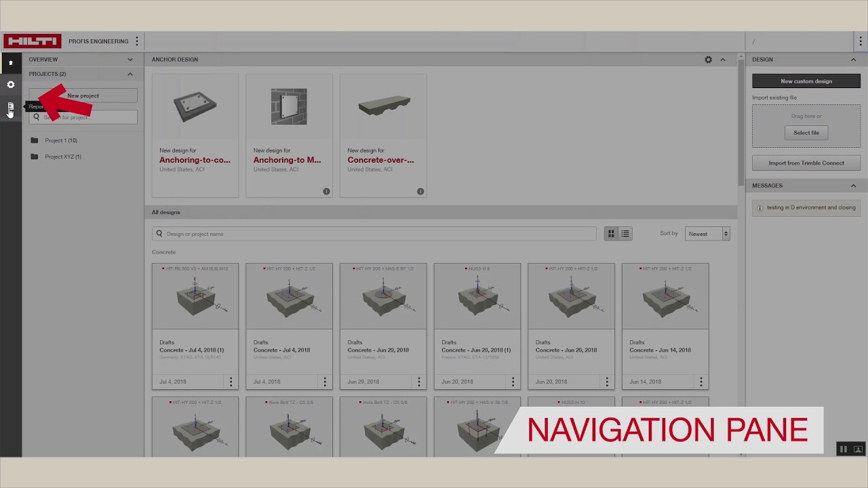868x488 pixels.
Task: Collapse the ANCHOR DESIGN panel
Action: point(723,60)
